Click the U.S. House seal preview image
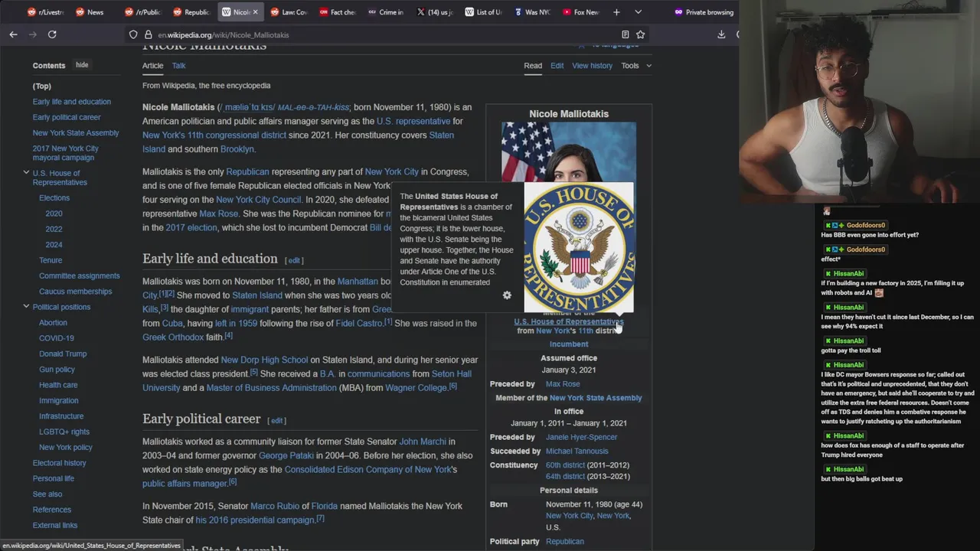 coord(579,247)
